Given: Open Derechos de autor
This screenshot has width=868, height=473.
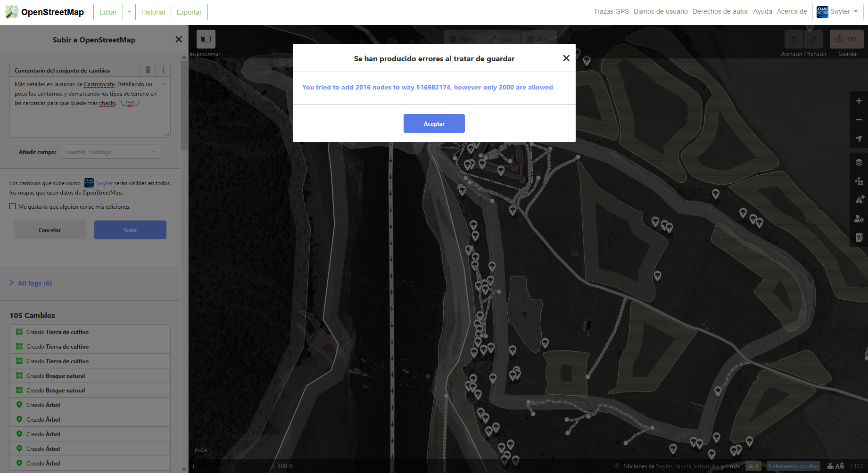Looking at the screenshot, I should point(720,11).
